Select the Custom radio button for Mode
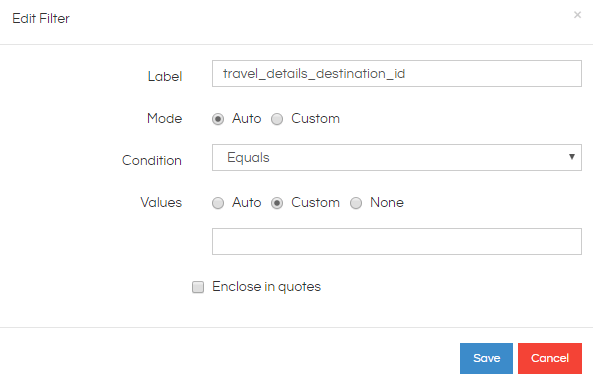 tap(277, 119)
